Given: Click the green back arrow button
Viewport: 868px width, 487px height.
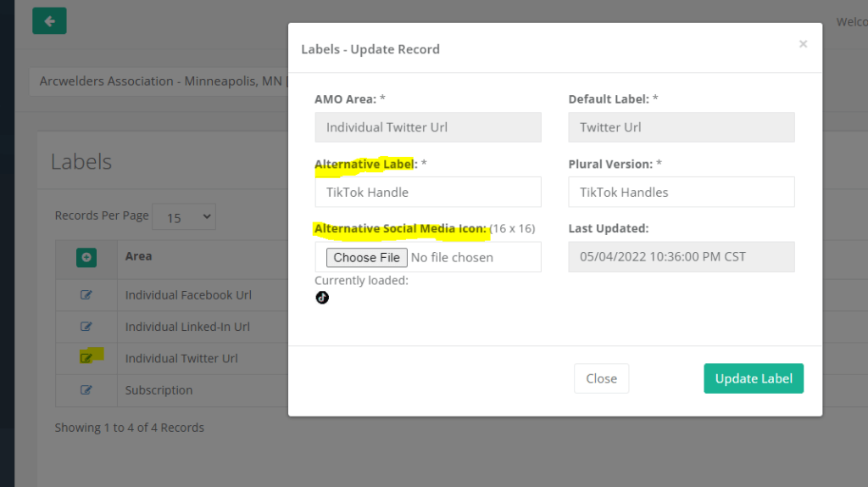Looking at the screenshot, I should click(x=49, y=21).
